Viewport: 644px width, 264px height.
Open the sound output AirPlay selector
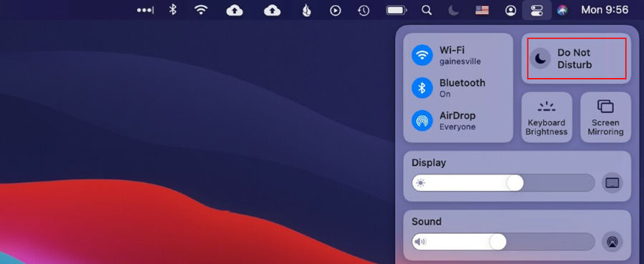(x=613, y=241)
